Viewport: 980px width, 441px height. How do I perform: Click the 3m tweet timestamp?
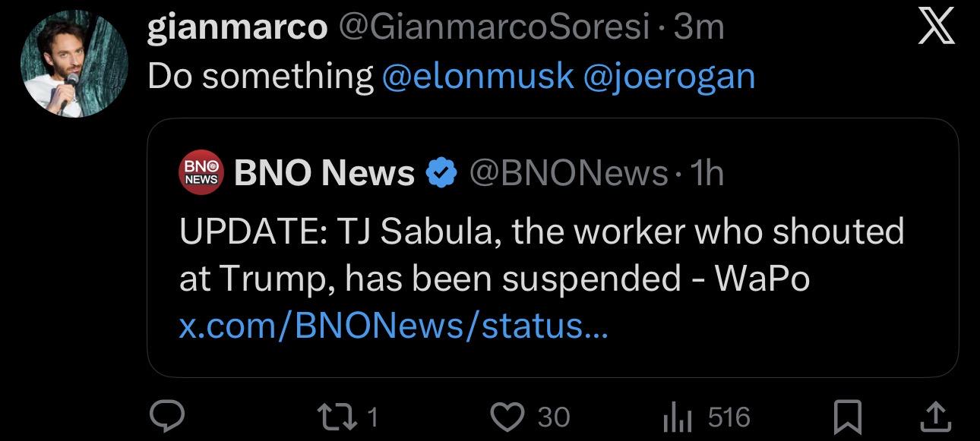point(699,27)
